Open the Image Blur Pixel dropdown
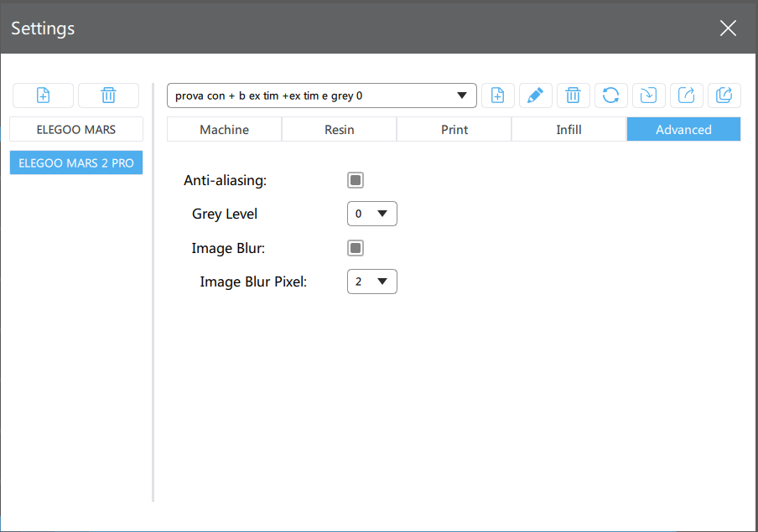 pyautogui.click(x=371, y=281)
